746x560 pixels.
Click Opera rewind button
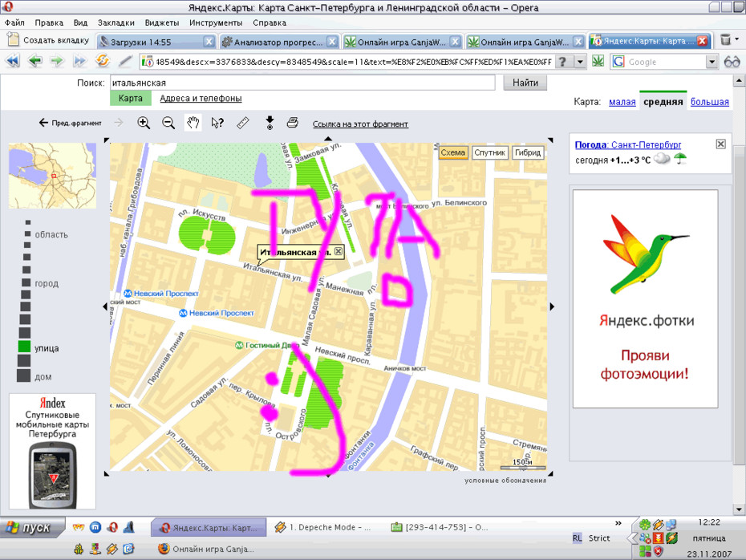[13, 61]
